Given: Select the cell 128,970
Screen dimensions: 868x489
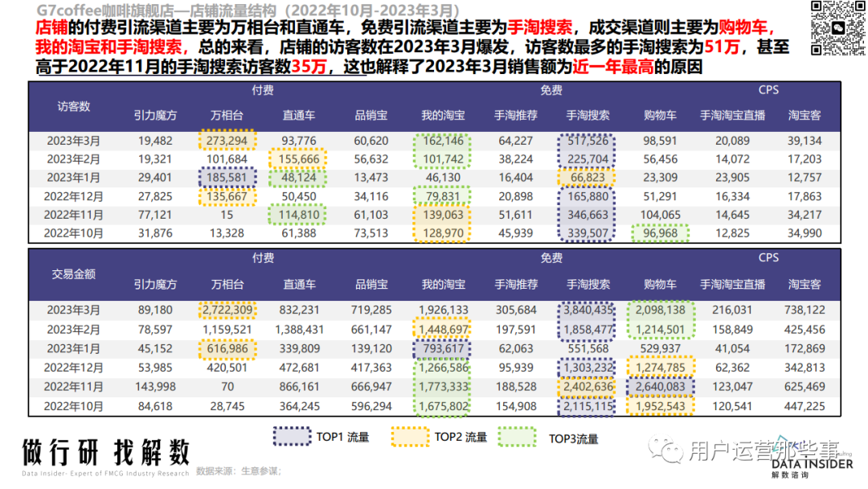Looking at the screenshot, I should click(443, 233).
